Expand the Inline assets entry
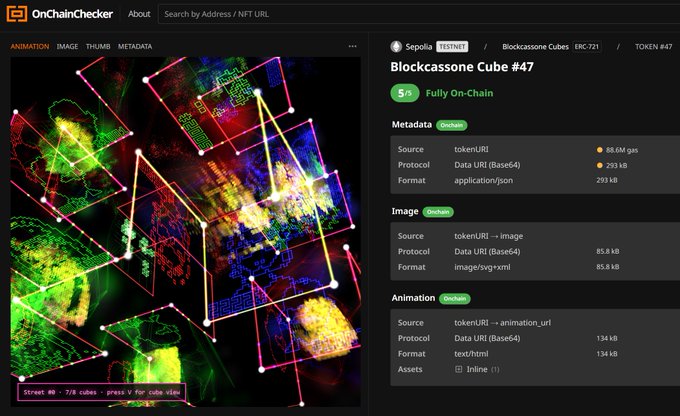The image size is (680, 416). pyautogui.click(x=477, y=369)
